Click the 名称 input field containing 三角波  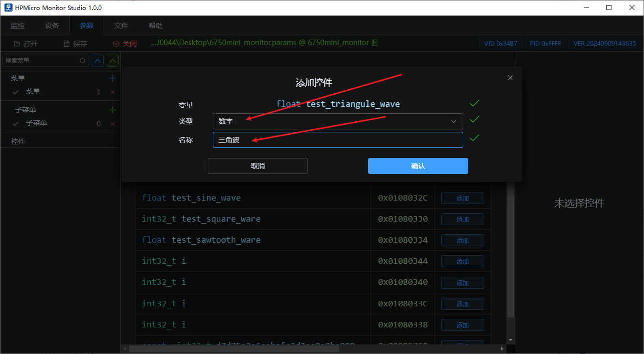point(338,140)
